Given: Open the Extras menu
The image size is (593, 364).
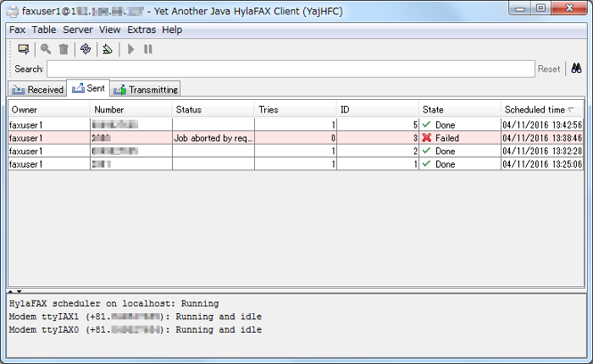Looking at the screenshot, I should [141, 30].
